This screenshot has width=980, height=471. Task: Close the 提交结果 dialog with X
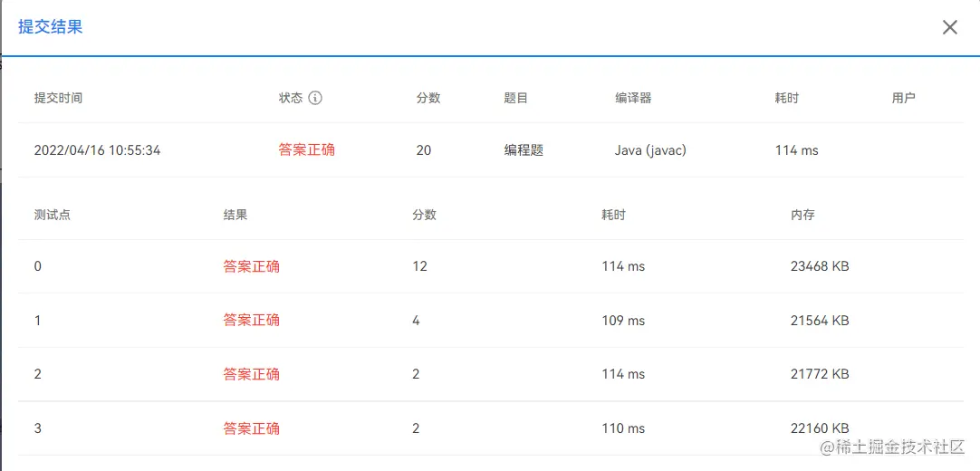pyautogui.click(x=949, y=27)
